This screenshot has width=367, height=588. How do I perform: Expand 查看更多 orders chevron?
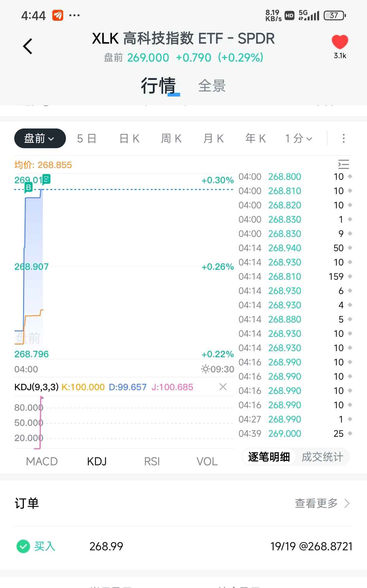[x=347, y=503]
